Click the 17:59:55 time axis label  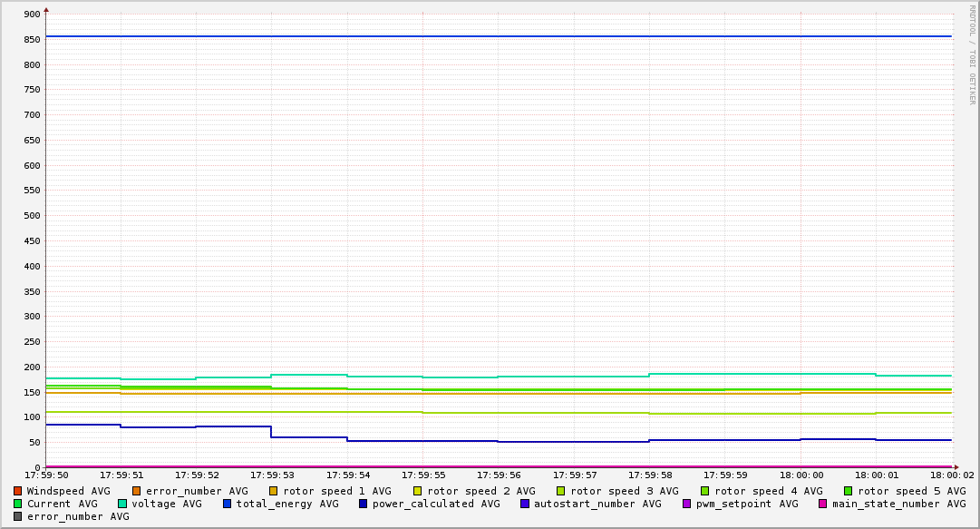click(x=422, y=475)
